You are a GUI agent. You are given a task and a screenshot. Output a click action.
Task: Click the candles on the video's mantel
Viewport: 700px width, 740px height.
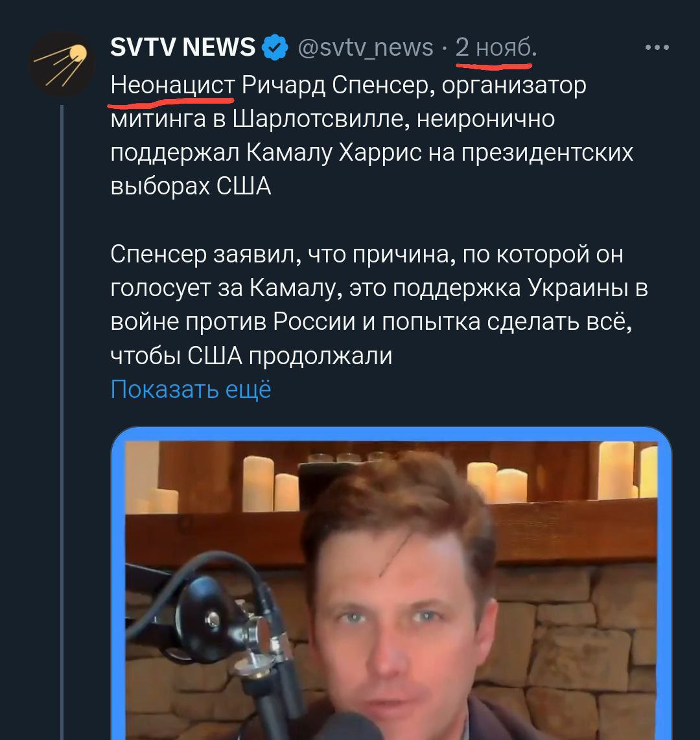click(272, 484)
